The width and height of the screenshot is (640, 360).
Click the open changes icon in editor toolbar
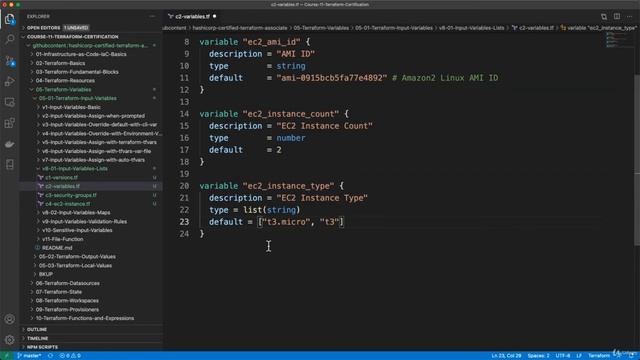pos(604,16)
